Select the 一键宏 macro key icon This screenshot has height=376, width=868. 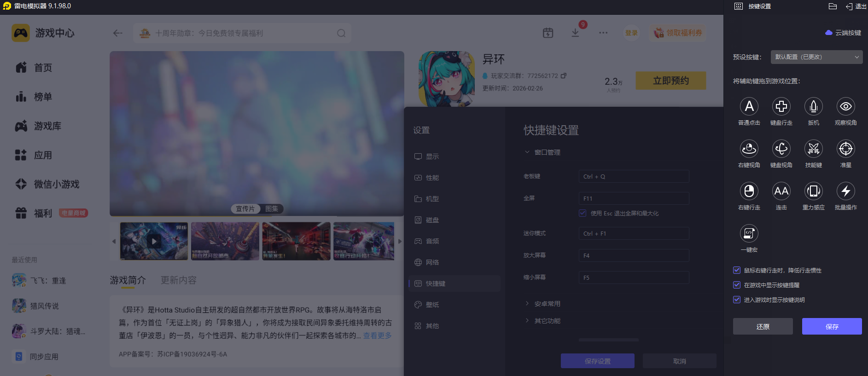click(749, 233)
